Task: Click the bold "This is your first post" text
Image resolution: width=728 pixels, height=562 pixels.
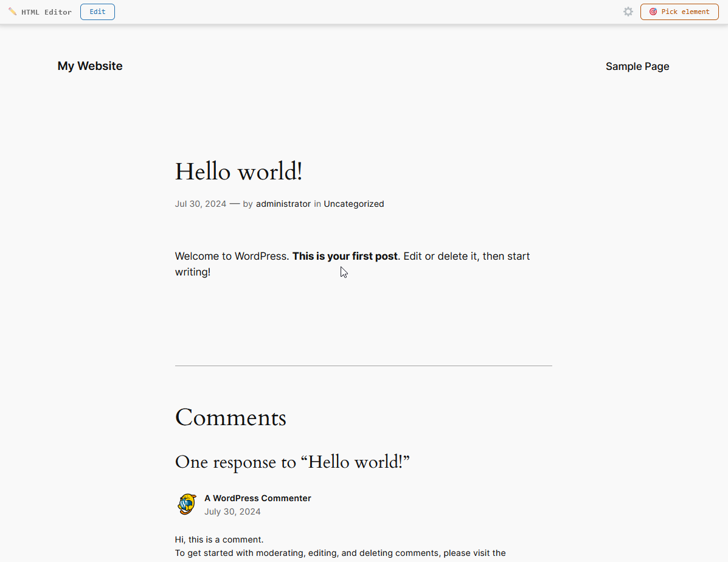Action: 345,256
